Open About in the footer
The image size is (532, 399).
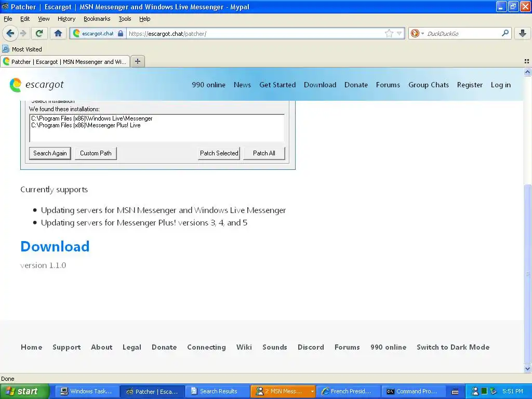pos(101,347)
